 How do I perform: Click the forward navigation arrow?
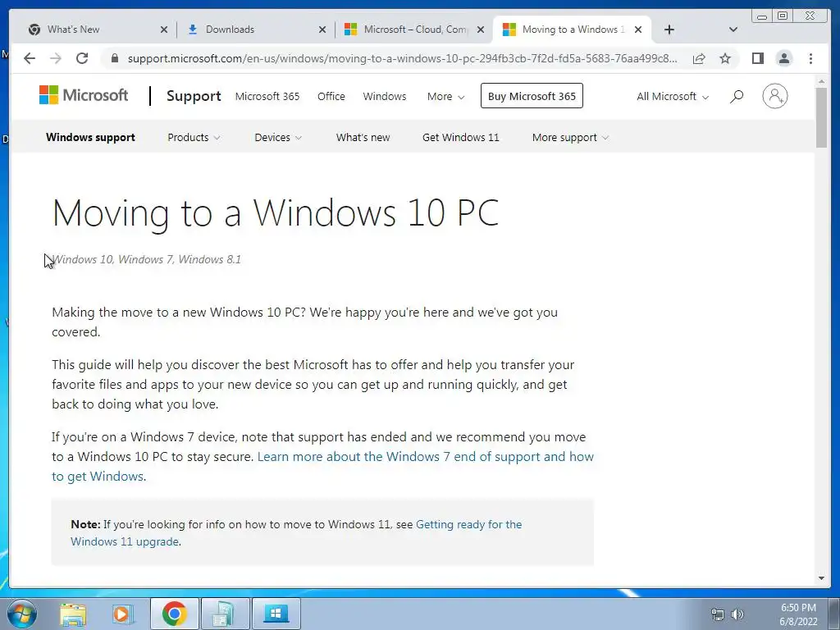coord(55,58)
